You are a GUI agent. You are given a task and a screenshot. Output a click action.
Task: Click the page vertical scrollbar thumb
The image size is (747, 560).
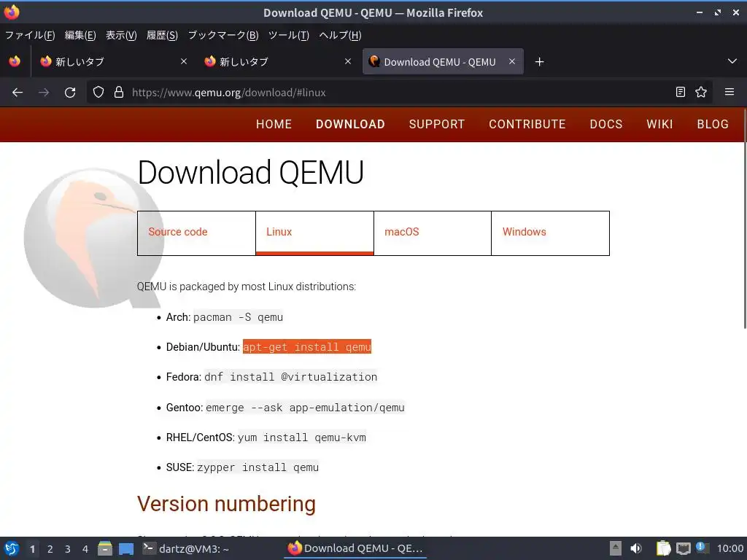coord(745,219)
